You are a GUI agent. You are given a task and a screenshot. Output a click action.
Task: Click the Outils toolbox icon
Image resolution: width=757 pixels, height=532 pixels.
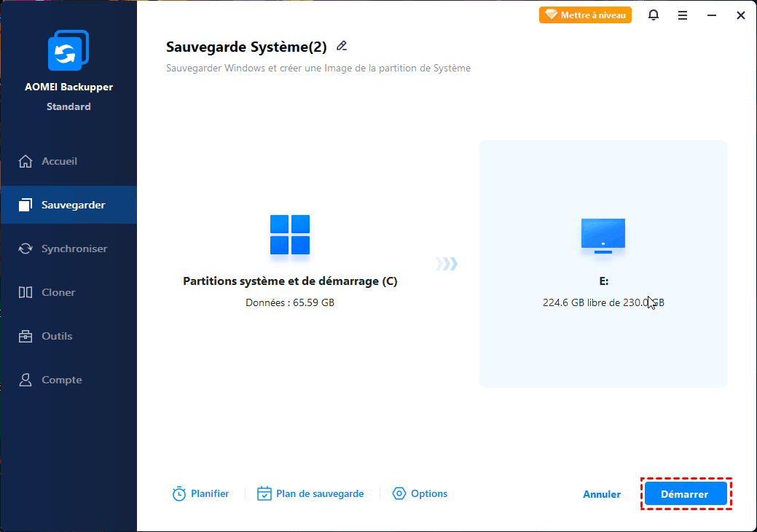click(x=26, y=336)
